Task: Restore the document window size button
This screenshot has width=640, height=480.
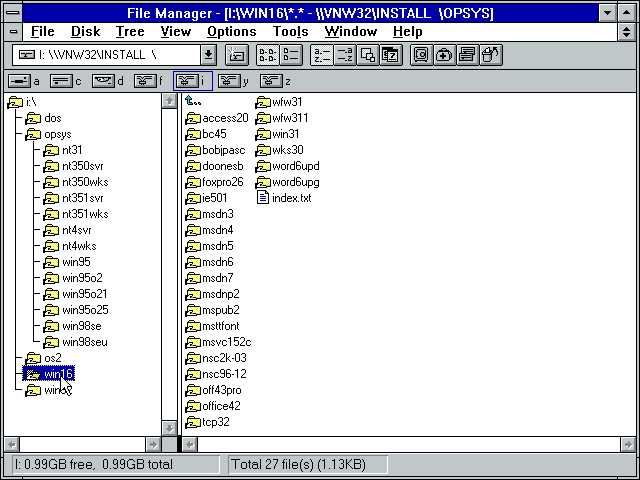Action: pos(627,31)
